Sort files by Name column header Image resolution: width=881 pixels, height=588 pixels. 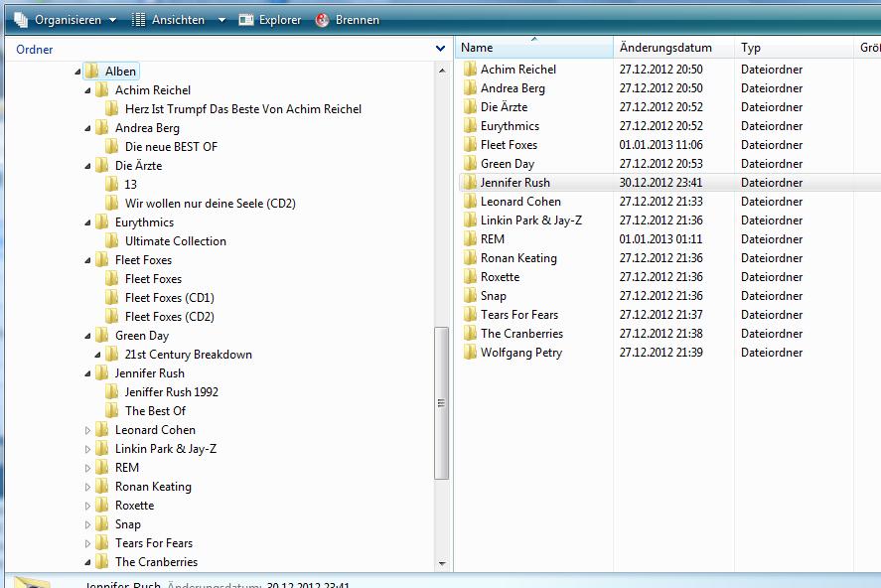coord(534,48)
